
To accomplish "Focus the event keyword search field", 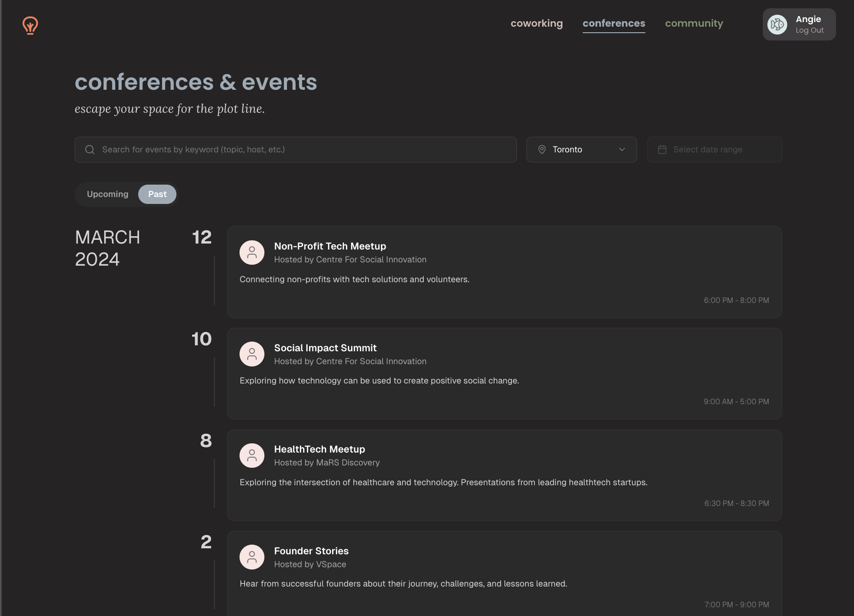I will [x=304, y=150].
